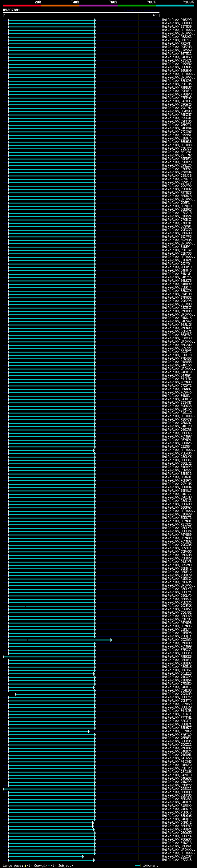The width and height of the screenshot is (197, 868).
Task: Select the UniRef100_Q862B7 label
Action: (176, 856)
